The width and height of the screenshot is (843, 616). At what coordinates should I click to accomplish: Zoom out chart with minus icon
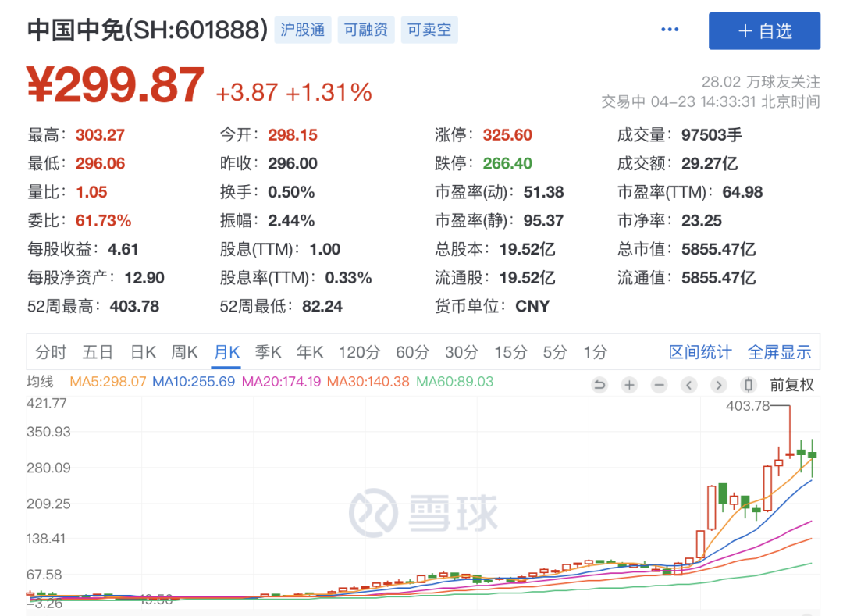click(x=659, y=385)
